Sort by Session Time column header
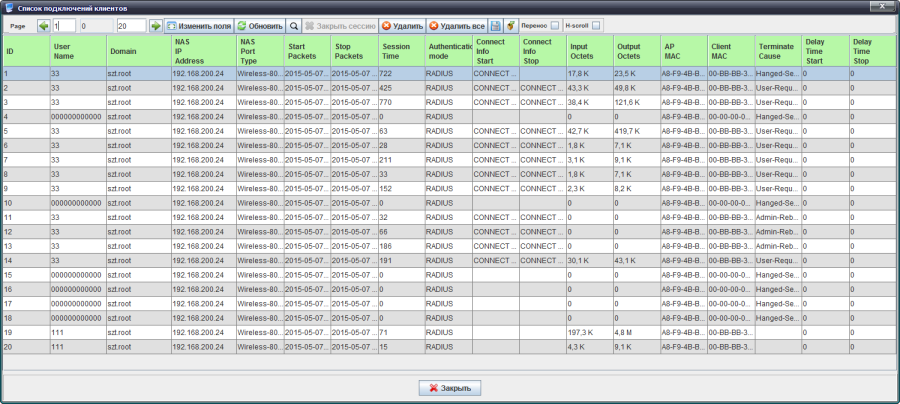This screenshot has height=404, width=900. [x=400, y=51]
